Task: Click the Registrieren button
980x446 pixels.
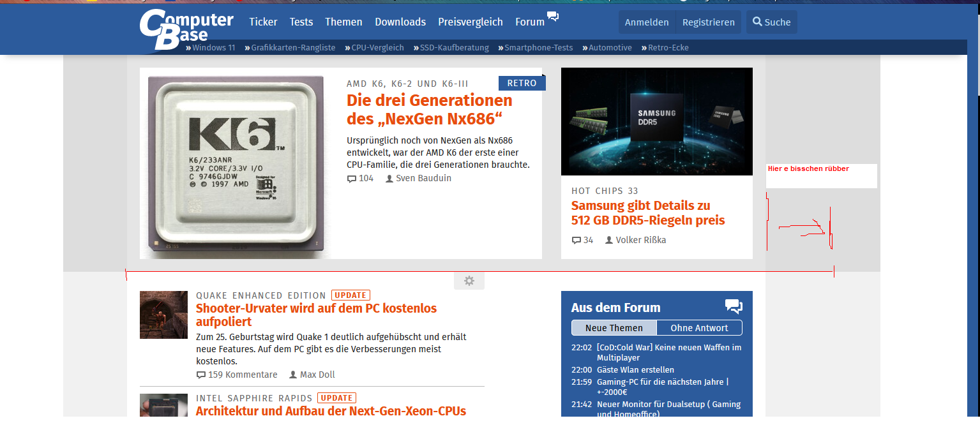Action: pyautogui.click(x=709, y=22)
